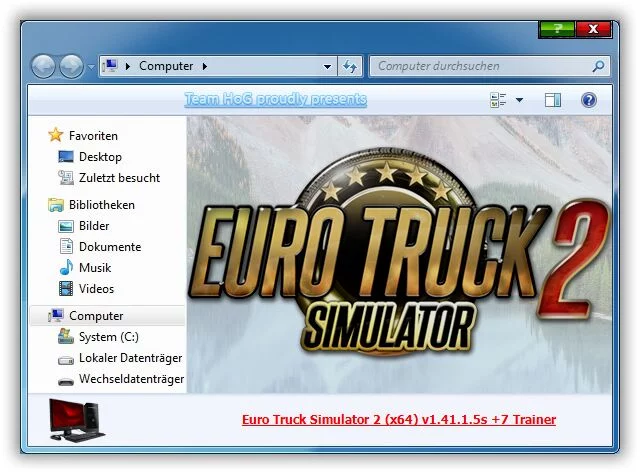
Task: Select Favoriten in the navigation pane
Action: coord(93,136)
